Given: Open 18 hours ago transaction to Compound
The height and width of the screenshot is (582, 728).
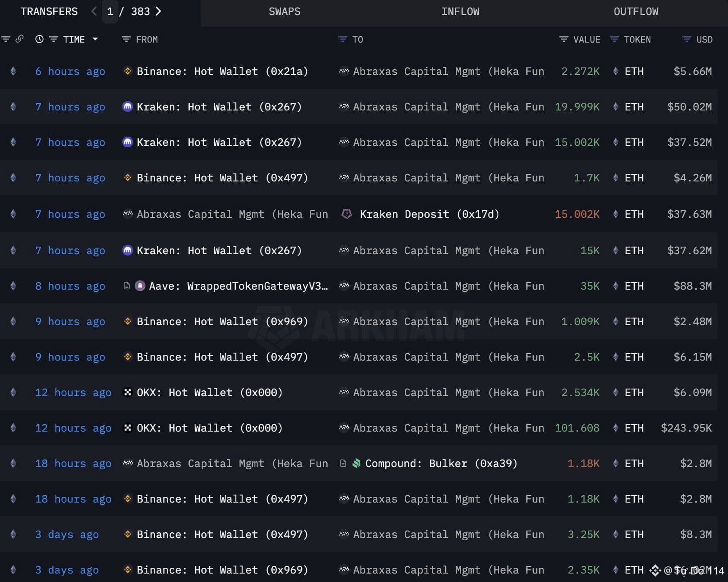Looking at the screenshot, I should pos(73,464).
